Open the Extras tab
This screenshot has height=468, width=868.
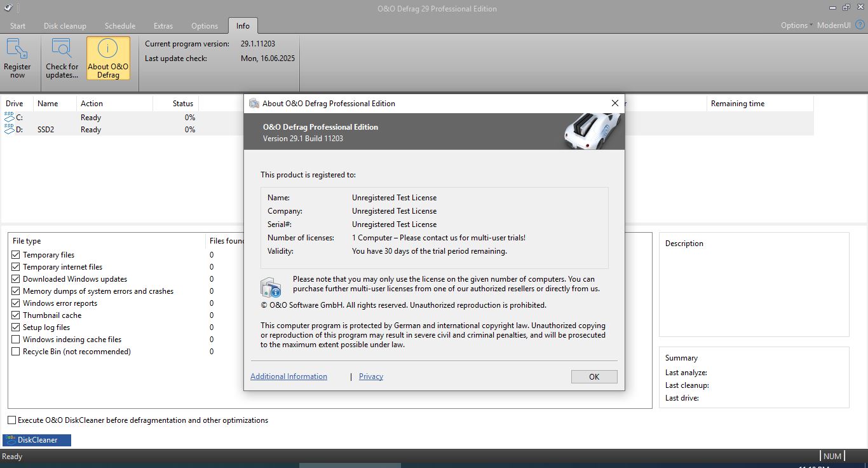tap(163, 25)
